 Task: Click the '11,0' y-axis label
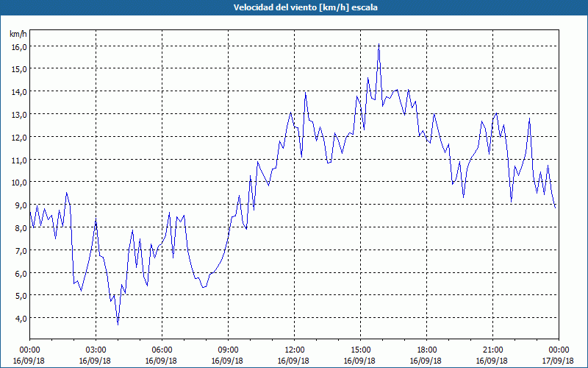[20, 160]
